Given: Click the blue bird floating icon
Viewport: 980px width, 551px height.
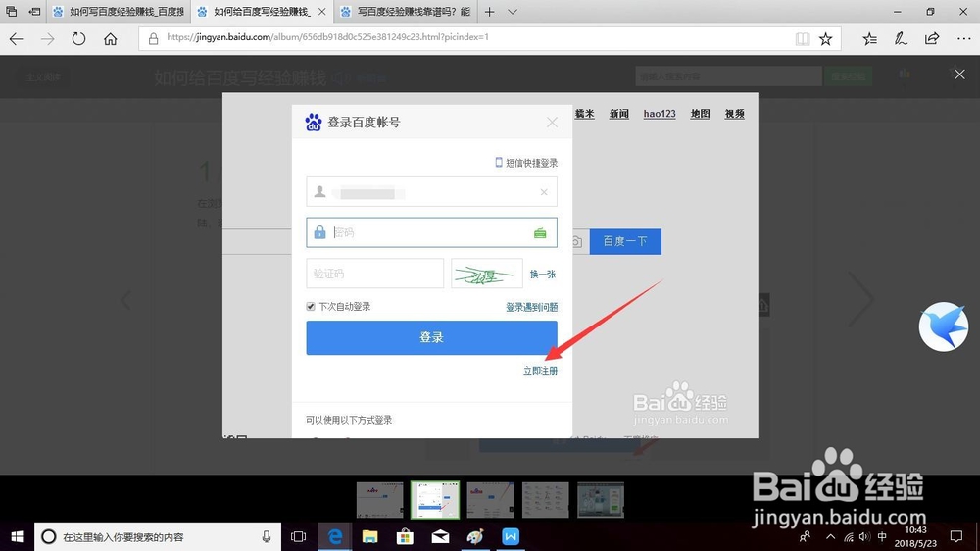Looking at the screenshot, I should (x=943, y=326).
